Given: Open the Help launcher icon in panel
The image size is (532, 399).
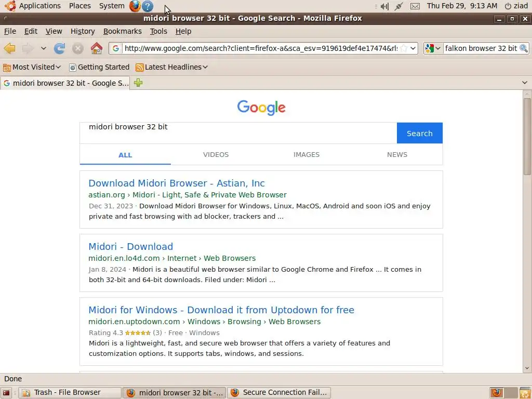Looking at the screenshot, I should [147, 6].
